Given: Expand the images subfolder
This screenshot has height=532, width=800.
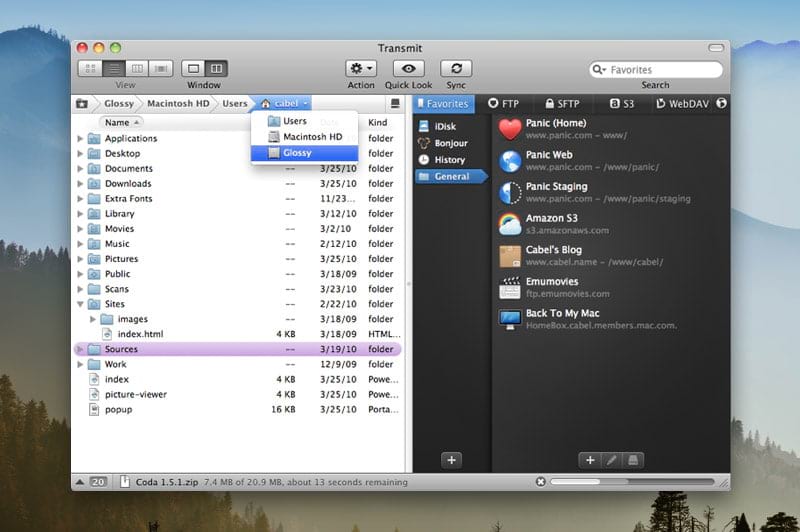Looking at the screenshot, I should pyautogui.click(x=92, y=319).
